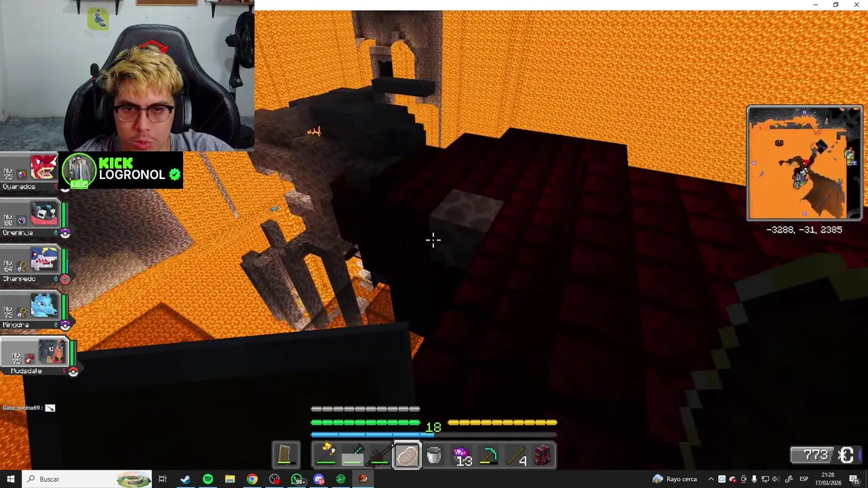Click the red ball beside Sharpedo
Image resolution: width=868 pixels, height=488 pixels.
tap(65, 279)
